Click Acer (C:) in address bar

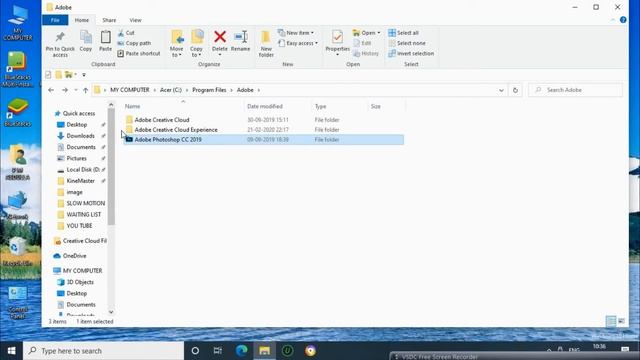coord(171,90)
